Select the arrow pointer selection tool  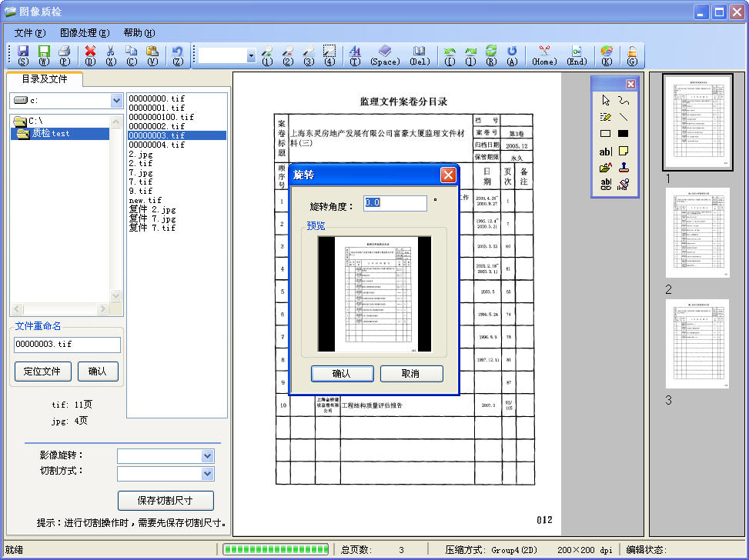(606, 100)
